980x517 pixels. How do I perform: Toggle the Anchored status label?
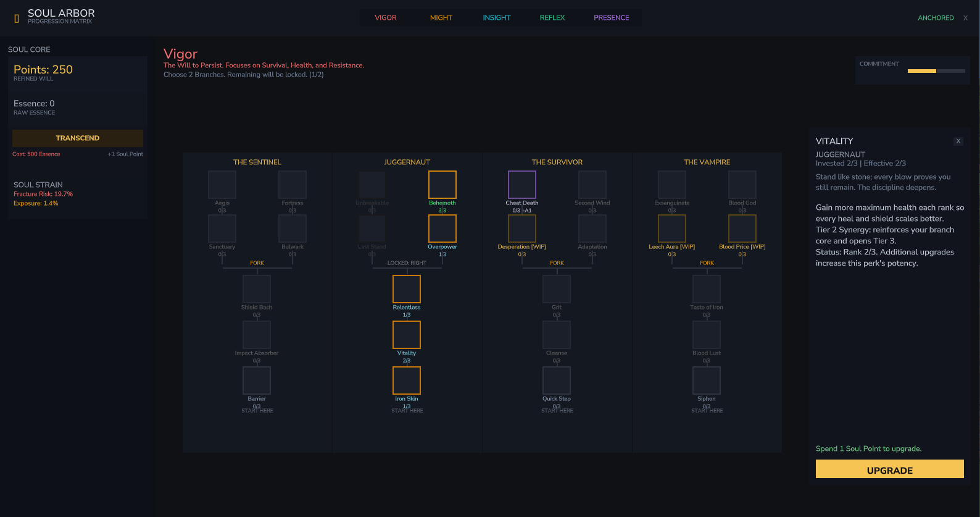click(x=936, y=18)
